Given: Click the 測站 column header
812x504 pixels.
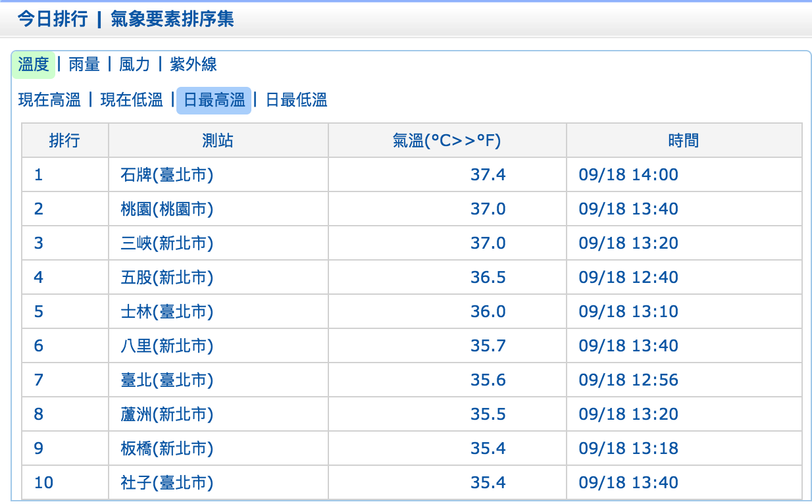Looking at the screenshot, I should [x=218, y=140].
